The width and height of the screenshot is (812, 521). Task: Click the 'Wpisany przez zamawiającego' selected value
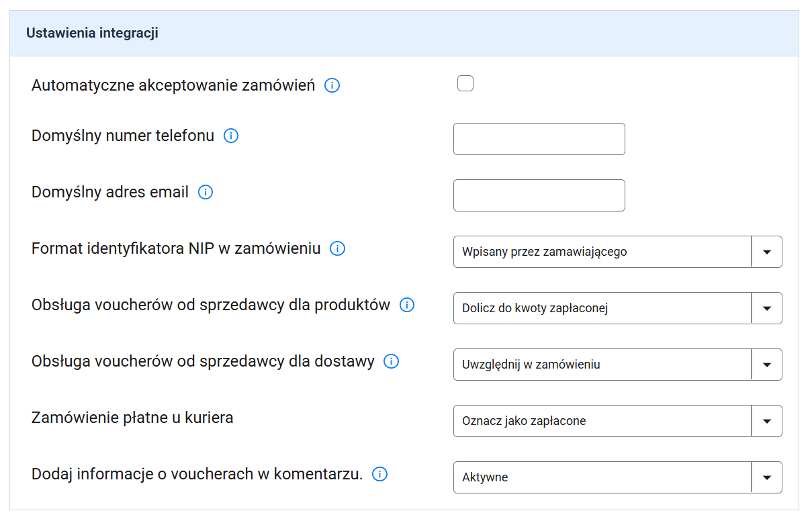click(x=544, y=252)
